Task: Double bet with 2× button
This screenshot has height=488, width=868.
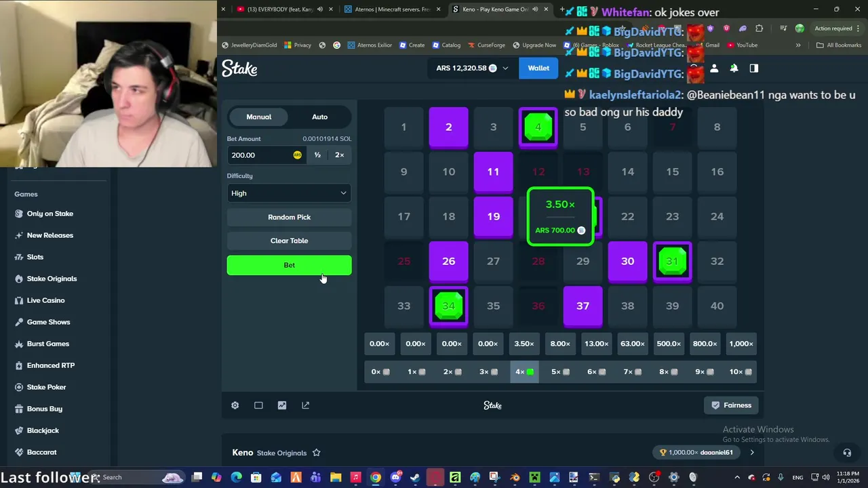Action: (x=340, y=155)
